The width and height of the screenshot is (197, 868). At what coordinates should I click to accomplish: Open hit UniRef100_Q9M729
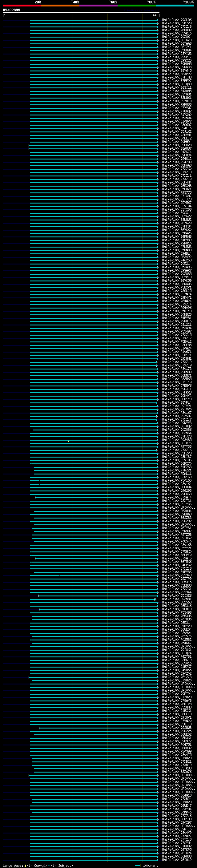click(x=177, y=23)
